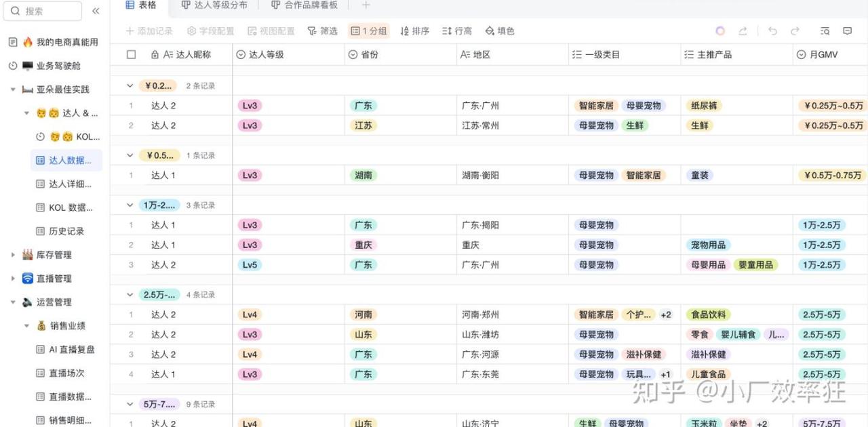Collapse the 1万-2.5万 group with 3 records
The height and width of the screenshot is (427, 868).
130,205
